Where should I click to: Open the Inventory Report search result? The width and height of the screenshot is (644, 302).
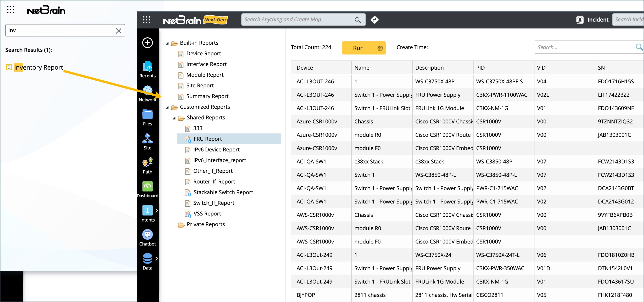coord(38,67)
